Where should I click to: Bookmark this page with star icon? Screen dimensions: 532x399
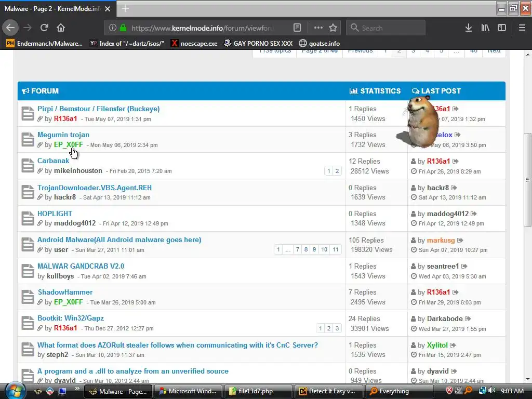click(x=333, y=28)
